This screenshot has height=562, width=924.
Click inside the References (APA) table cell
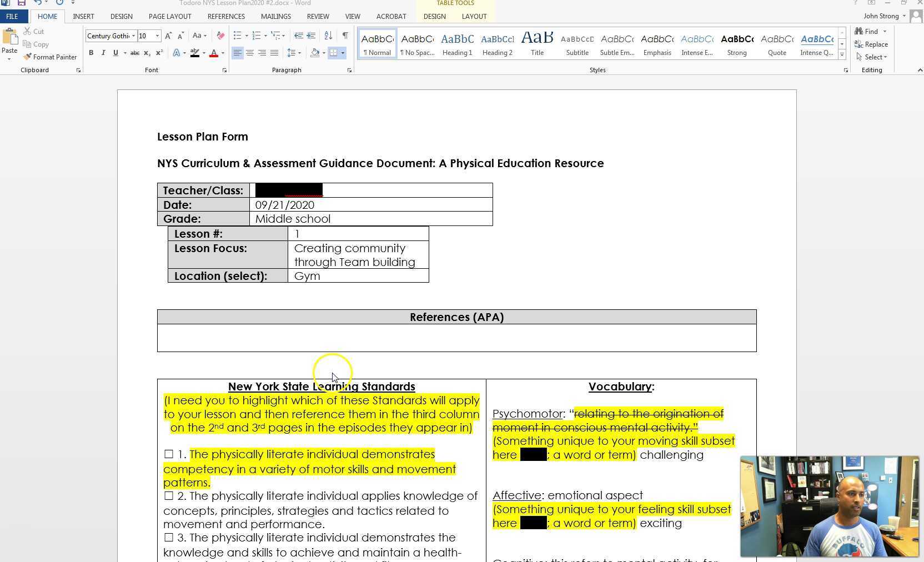coord(456,338)
